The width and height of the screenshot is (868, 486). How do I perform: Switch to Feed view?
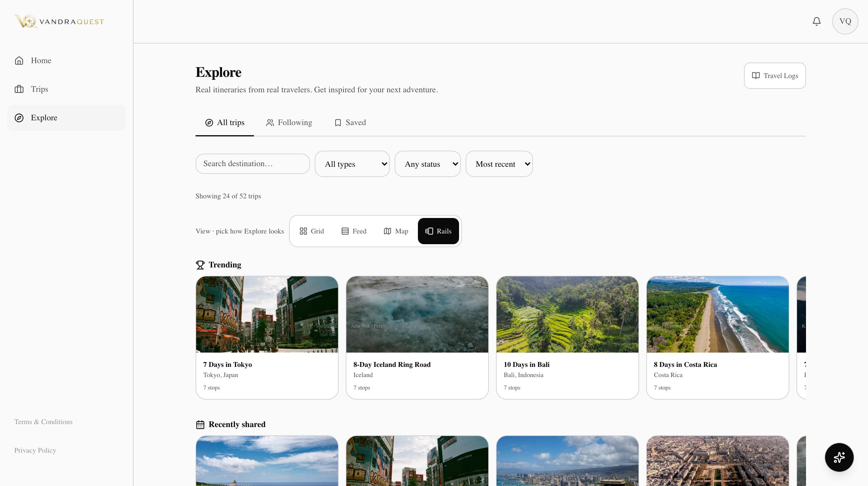(x=354, y=231)
